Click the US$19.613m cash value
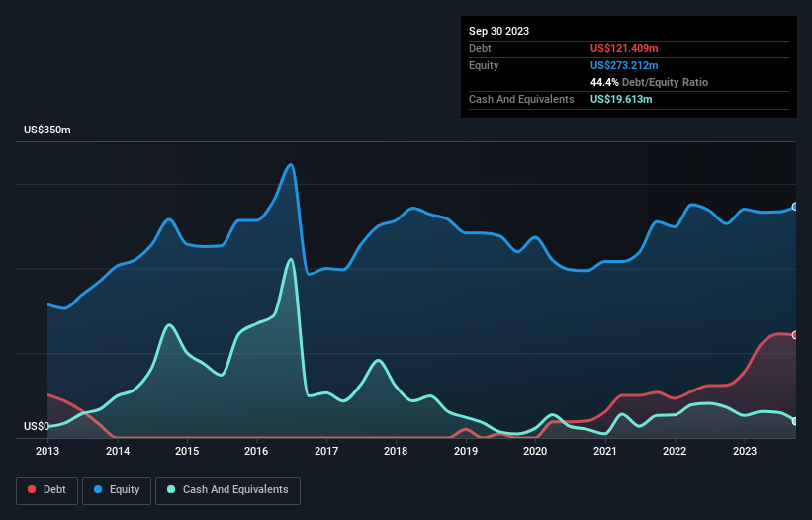The image size is (812, 520). tap(621, 99)
